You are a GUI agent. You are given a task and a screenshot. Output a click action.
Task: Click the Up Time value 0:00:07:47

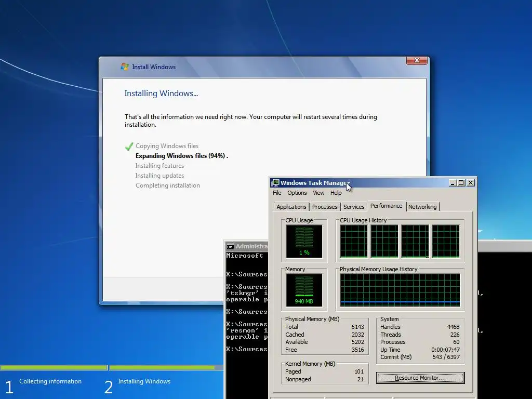tap(445, 350)
